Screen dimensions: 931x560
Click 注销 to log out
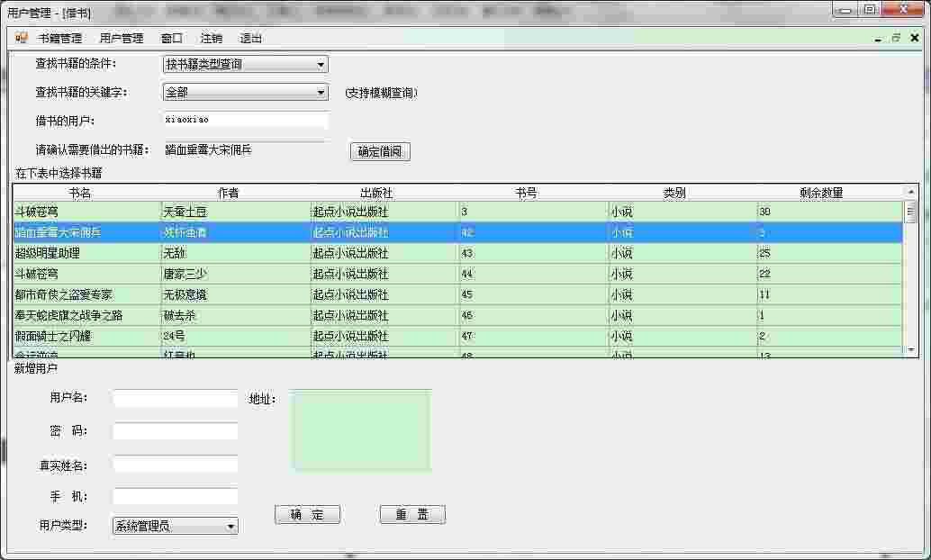coord(211,38)
